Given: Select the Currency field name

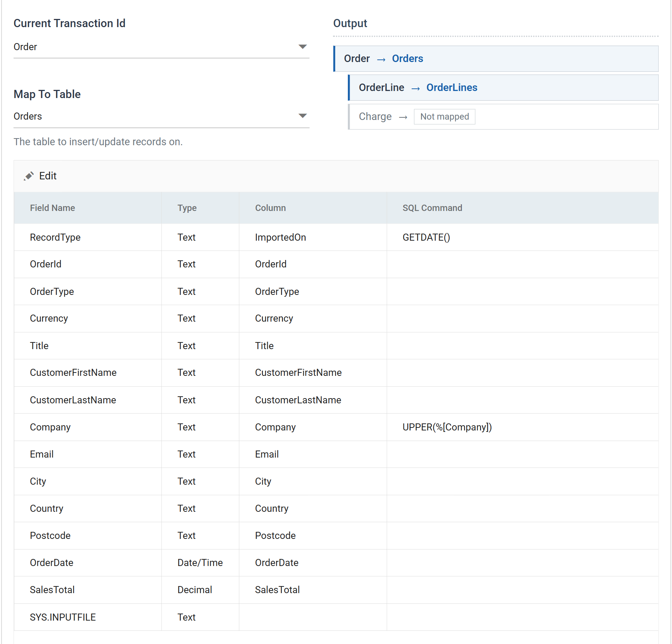Looking at the screenshot, I should [x=49, y=318].
